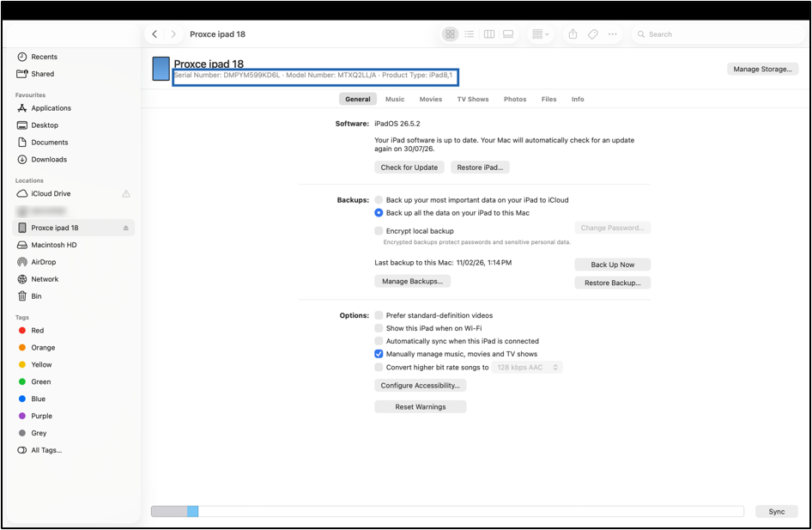
Task: Open the 128 kbps AAC dropdown
Action: (x=527, y=368)
